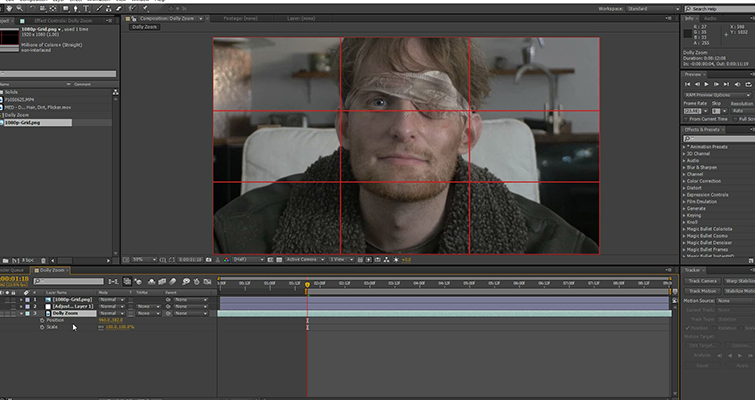
Task: Click the Position stopwatch icon
Action: coord(42,320)
